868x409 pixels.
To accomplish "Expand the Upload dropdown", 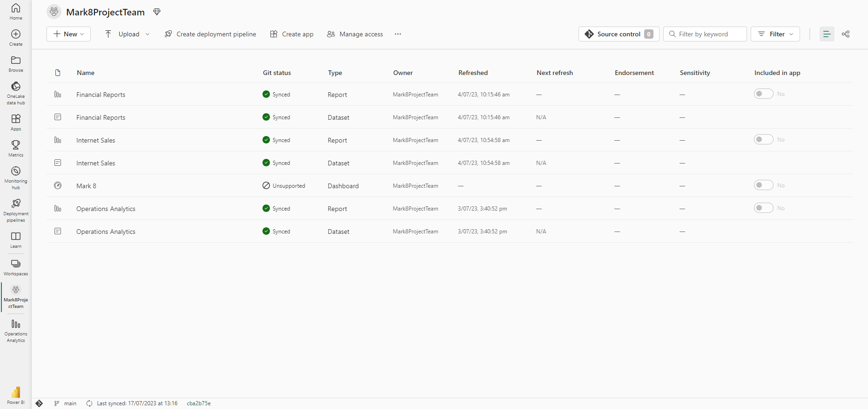I will pos(148,34).
